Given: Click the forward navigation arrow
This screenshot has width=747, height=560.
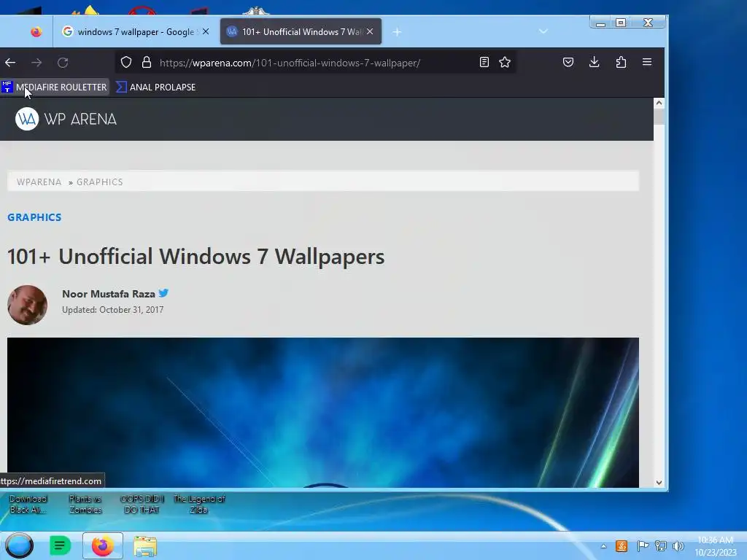Looking at the screenshot, I should [36, 63].
